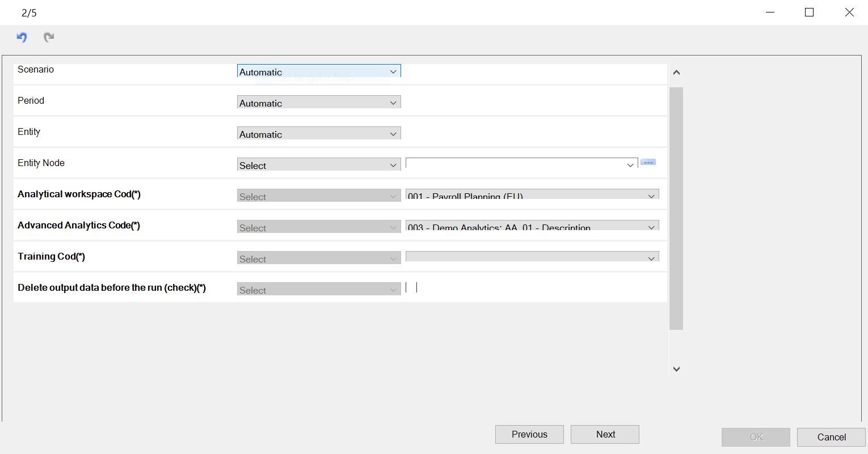Tick the Delete output data before run checkbox

click(x=411, y=287)
